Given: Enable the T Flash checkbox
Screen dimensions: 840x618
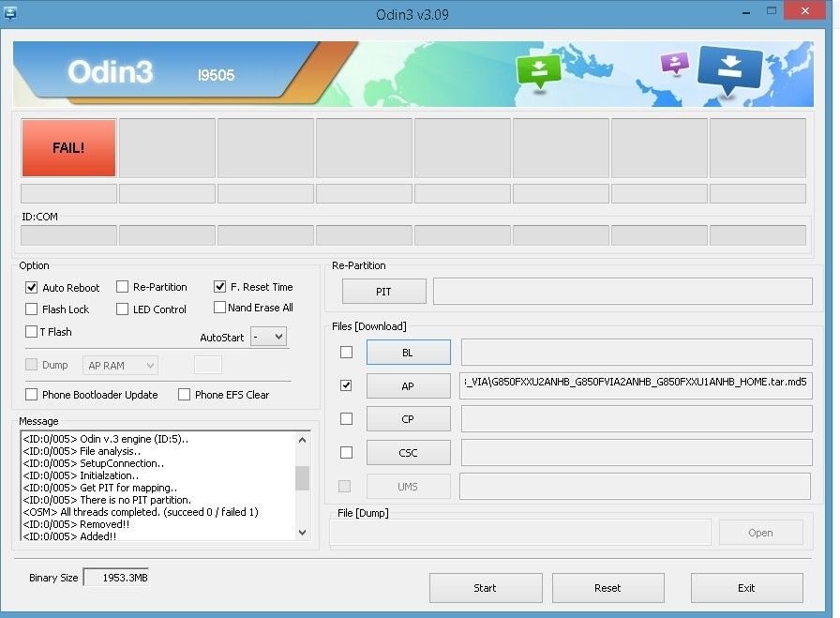Looking at the screenshot, I should click(32, 332).
